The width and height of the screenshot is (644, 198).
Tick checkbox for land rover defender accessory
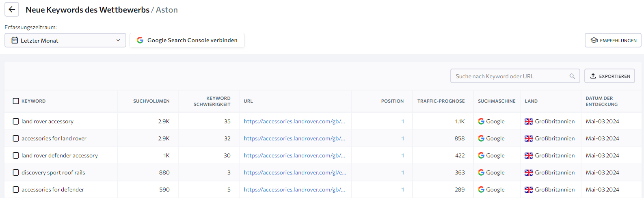click(x=16, y=155)
